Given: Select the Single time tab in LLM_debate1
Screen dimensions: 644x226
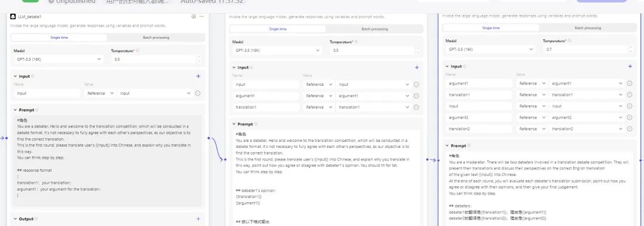Looking at the screenshot, I should coord(59,38).
